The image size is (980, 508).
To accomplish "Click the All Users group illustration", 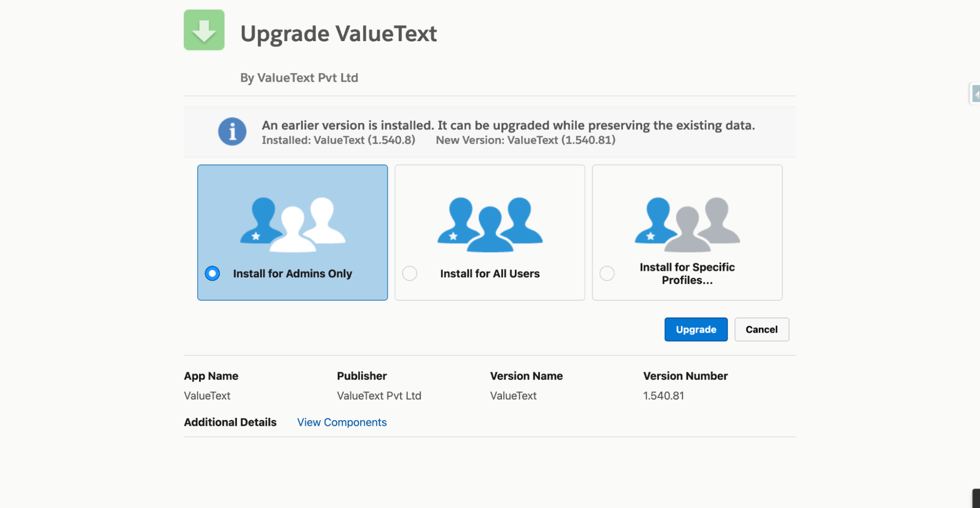I will coord(490,224).
